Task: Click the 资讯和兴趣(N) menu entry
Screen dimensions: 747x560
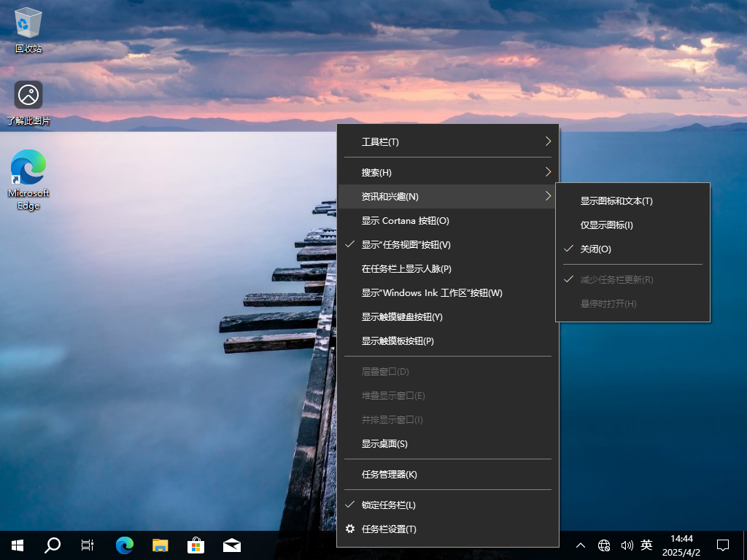Action: coord(448,196)
